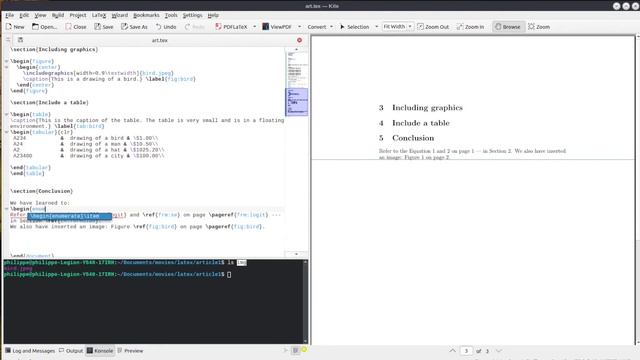The image size is (640, 360).
Task: Click Zoom In in viewer toolbar
Action: [x=470, y=27]
